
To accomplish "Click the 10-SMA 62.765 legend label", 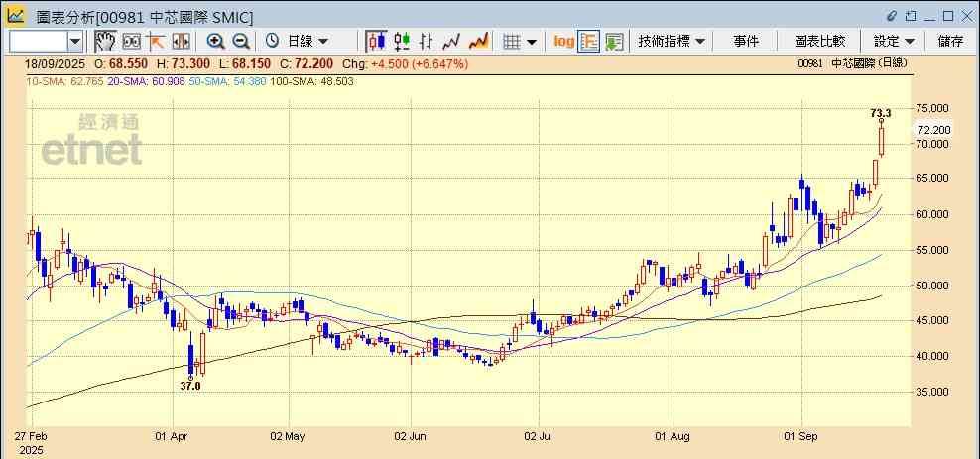I will pyautogui.click(x=64, y=81).
